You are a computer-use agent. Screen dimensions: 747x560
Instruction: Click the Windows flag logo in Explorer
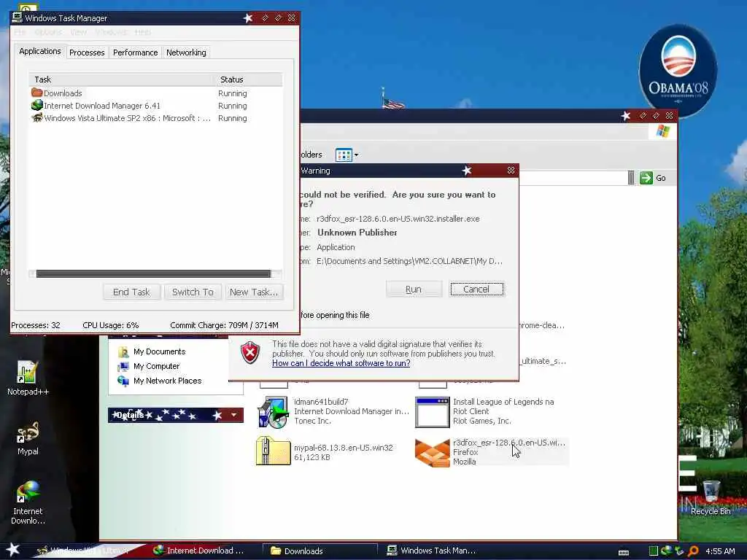(x=662, y=131)
